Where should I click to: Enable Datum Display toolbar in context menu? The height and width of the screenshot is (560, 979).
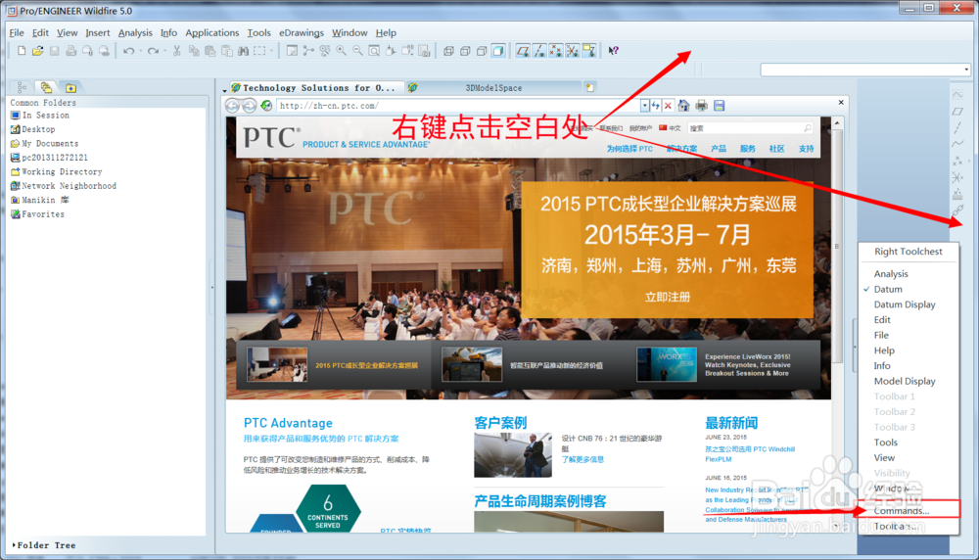click(x=905, y=304)
